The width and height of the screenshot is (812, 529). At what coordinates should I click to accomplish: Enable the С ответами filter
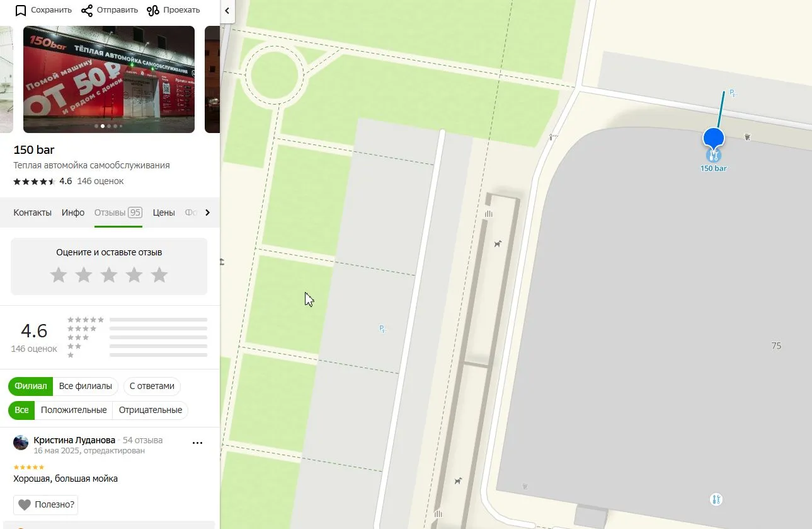152,386
